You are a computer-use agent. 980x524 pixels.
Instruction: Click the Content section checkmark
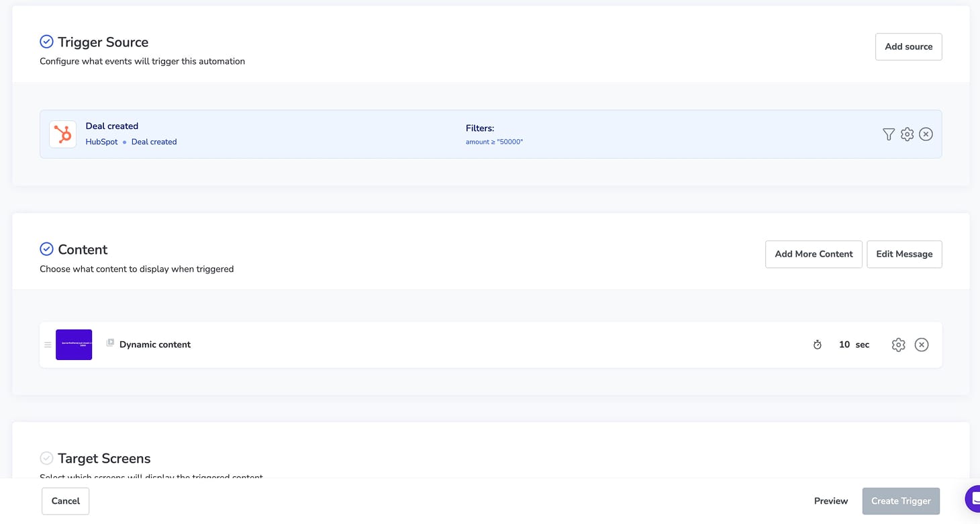(46, 249)
